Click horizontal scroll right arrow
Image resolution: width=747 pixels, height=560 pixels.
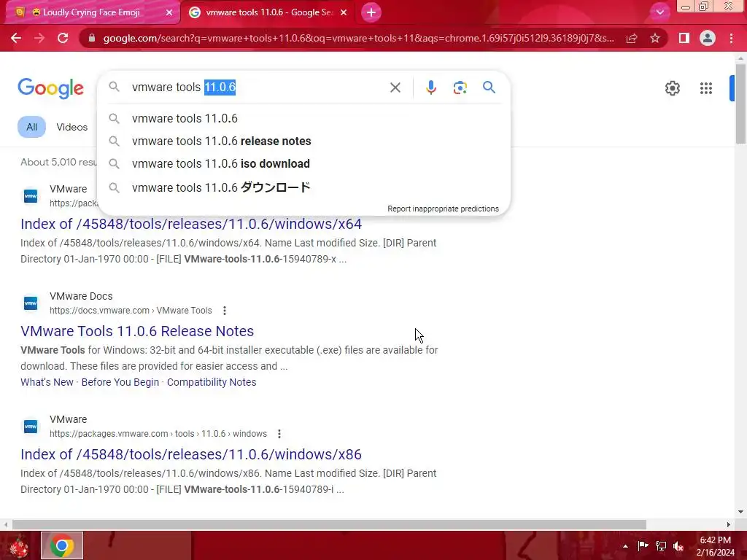(x=729, y=524)
